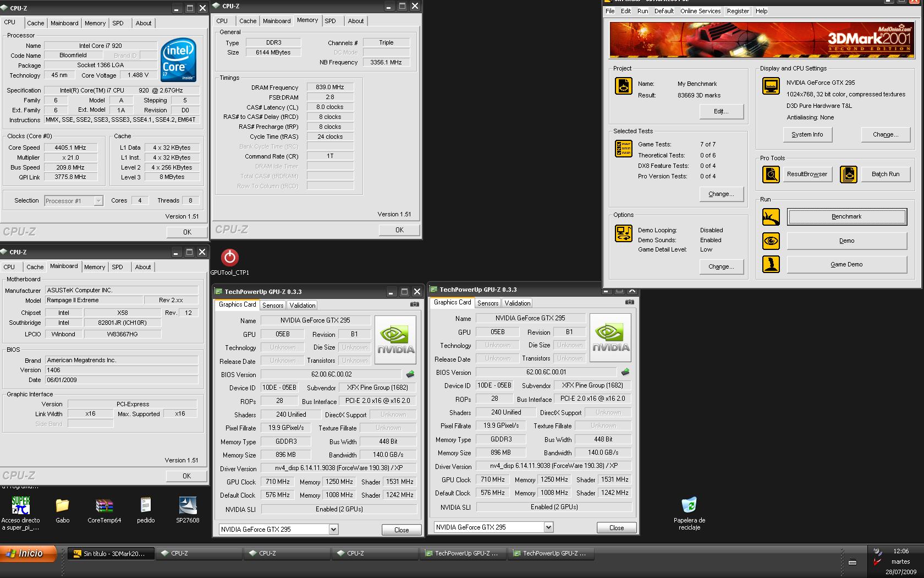The width and height of the screenshot is (924, 578).
Task: Click the Batch Run button
Action: click(x=886, y=175)
